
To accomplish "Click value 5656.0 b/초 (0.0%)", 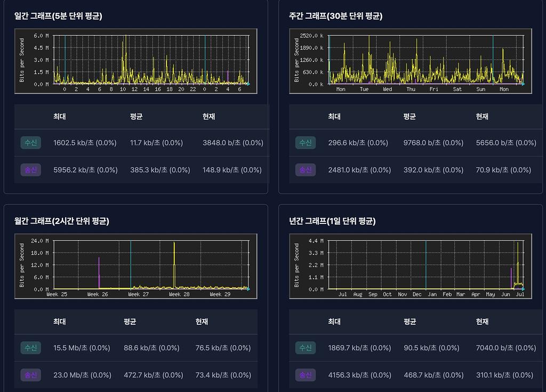I will [507, 143].
